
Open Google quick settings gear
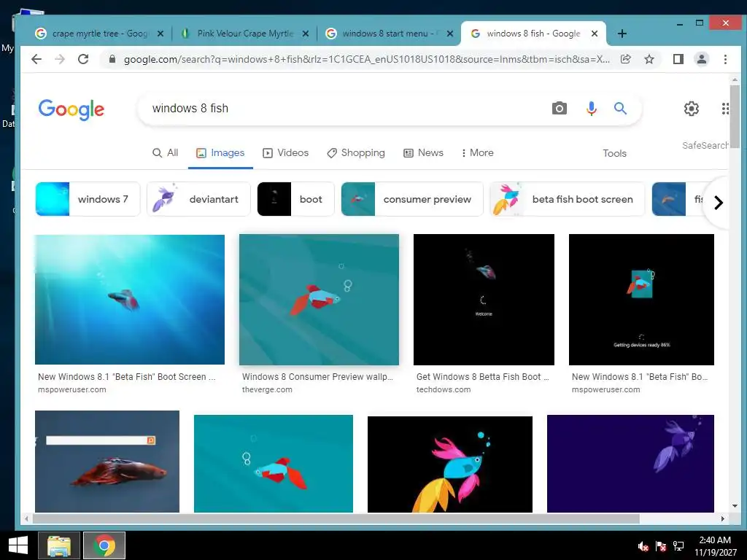(692, 109)
